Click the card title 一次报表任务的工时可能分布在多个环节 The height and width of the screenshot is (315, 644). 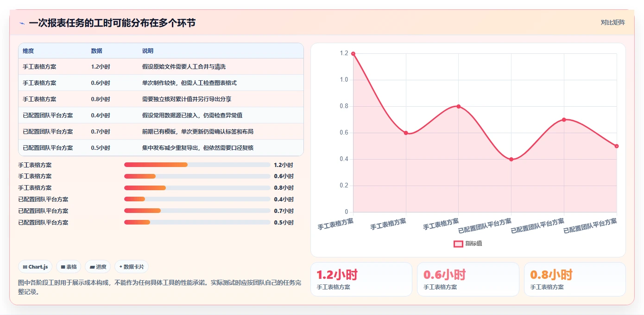point(112,23)
